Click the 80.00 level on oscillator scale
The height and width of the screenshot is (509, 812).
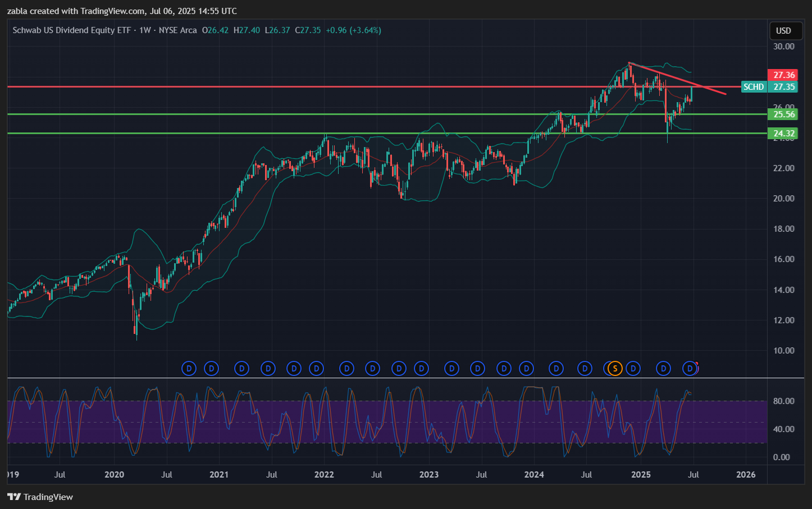click(x=783, y=401)
